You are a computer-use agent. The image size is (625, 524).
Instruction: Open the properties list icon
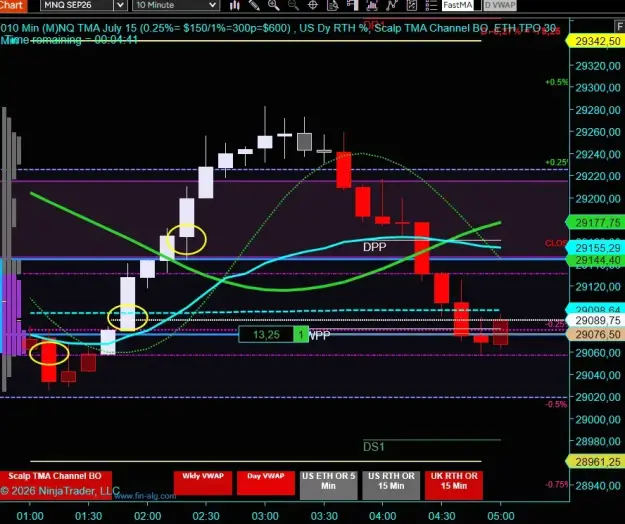(431, 5)
